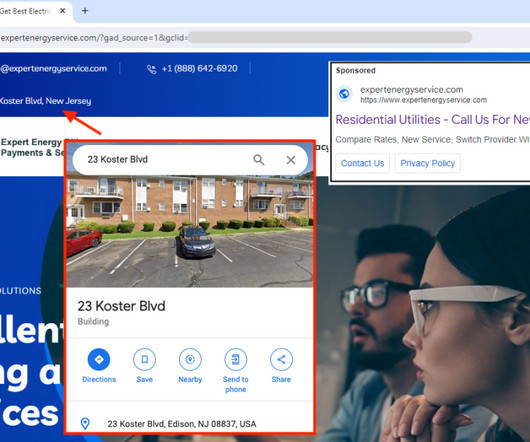Open the street view photo of the building

tap(190, 231)
